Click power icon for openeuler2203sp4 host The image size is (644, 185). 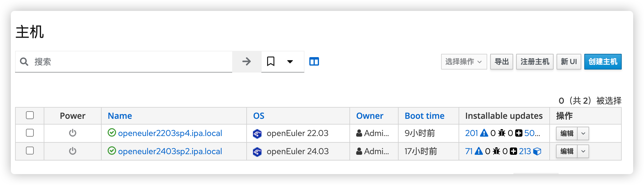pos(73,133)
